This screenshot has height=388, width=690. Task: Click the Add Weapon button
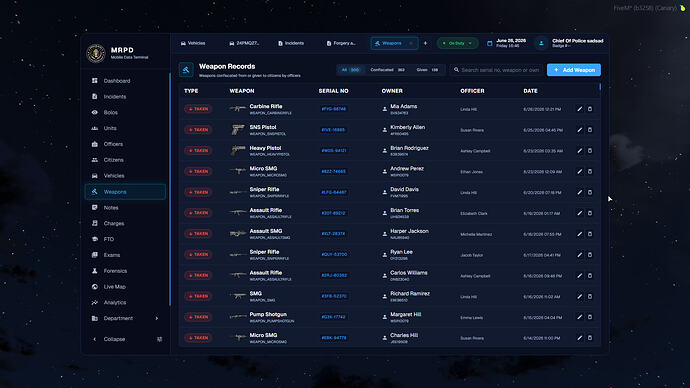574,70
